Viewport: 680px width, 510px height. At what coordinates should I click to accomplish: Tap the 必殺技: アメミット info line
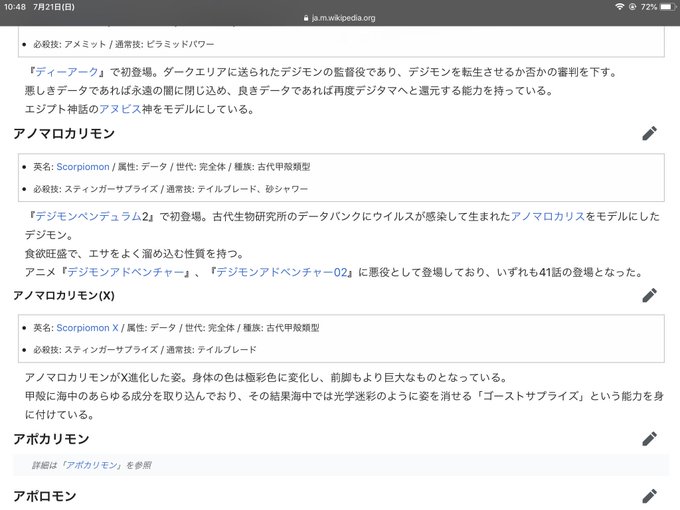click(x=124, y=44)
